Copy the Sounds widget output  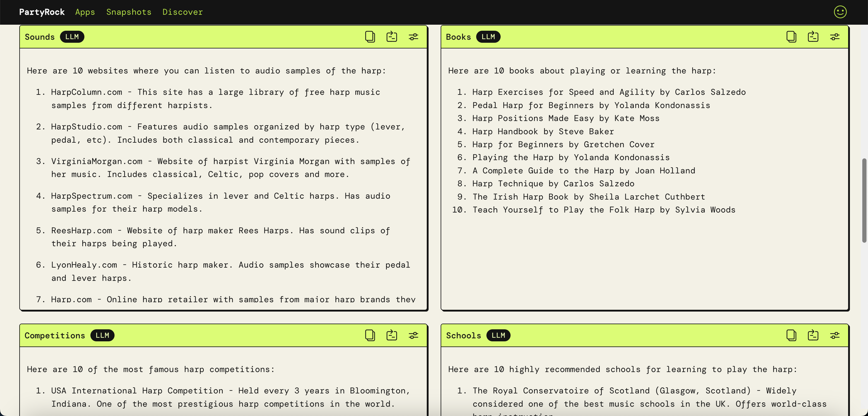(x=370, y=37)
